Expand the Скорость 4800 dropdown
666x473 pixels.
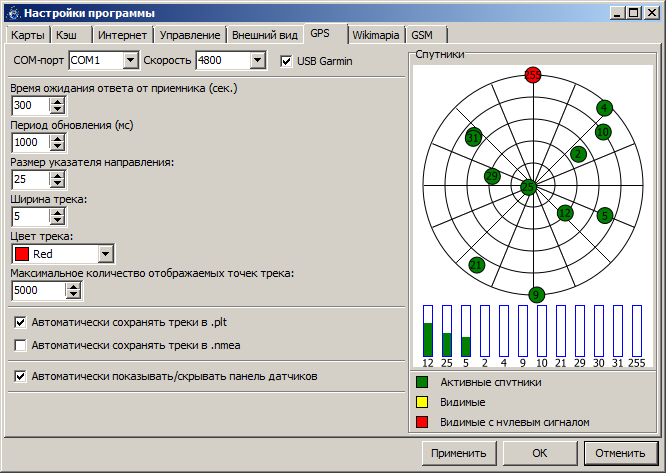click(x=258, y=62)
